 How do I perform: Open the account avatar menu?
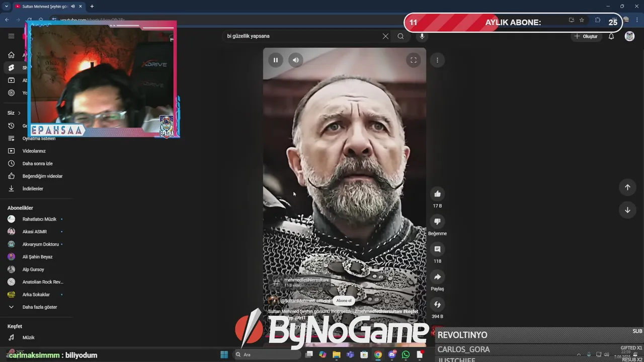click(629, 36)
